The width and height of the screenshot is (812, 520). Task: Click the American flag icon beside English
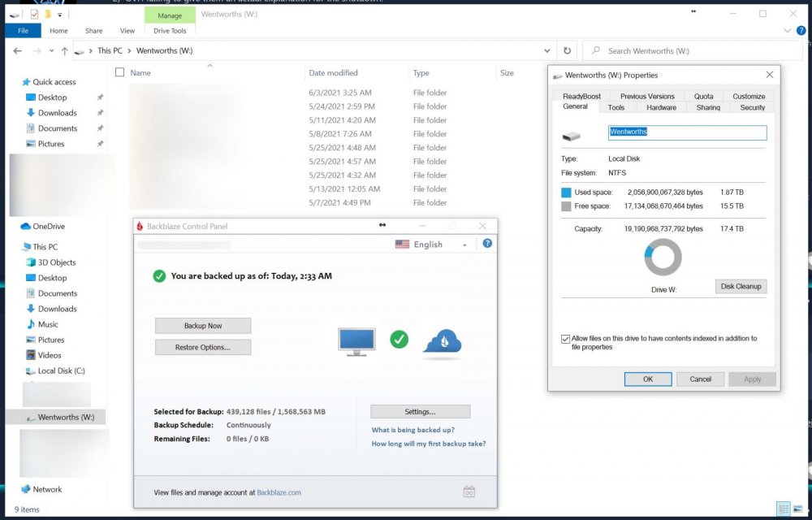pyautogui.click(x=403, y=244)
